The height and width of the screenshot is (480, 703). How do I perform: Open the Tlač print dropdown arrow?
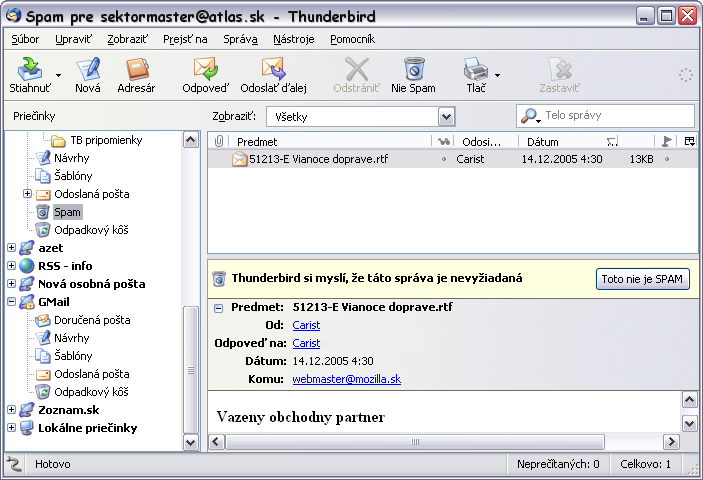(x=497, y=75)
